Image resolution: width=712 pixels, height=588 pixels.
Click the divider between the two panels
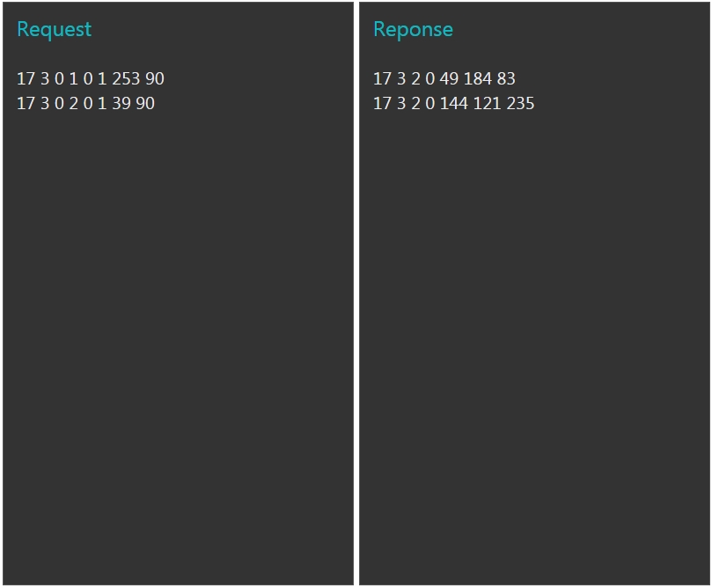[x=356, y=294]
